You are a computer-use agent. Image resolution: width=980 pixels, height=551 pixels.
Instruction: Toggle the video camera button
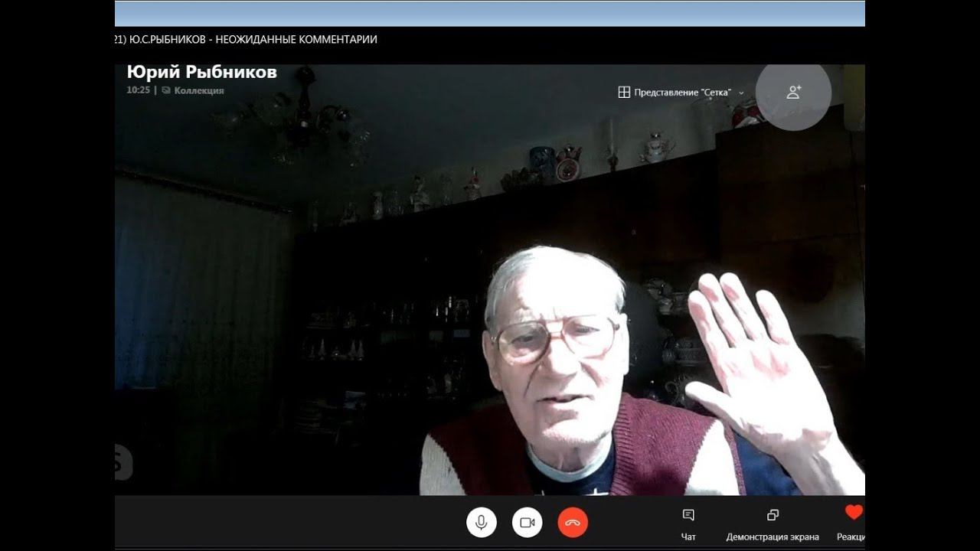click(527, 523)
